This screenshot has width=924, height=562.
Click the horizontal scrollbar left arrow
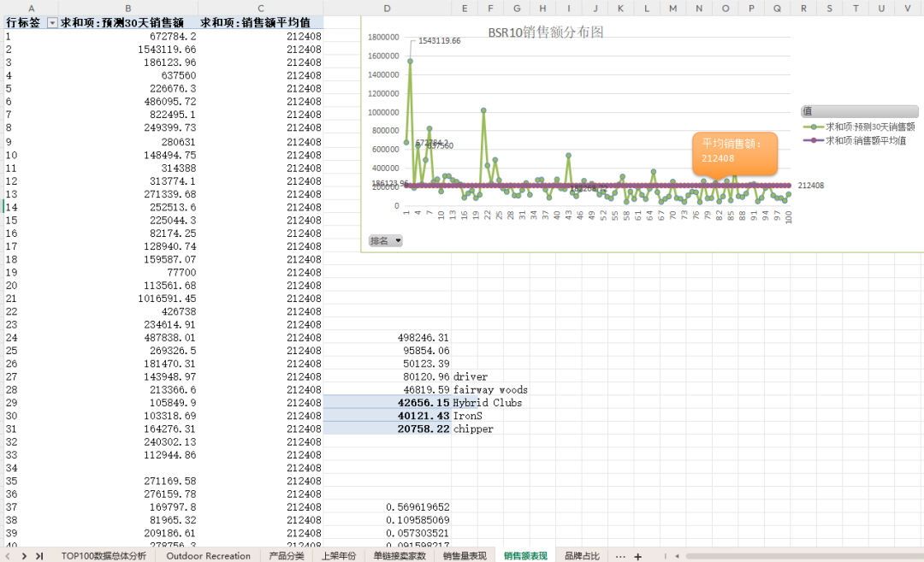coord(677,555)
